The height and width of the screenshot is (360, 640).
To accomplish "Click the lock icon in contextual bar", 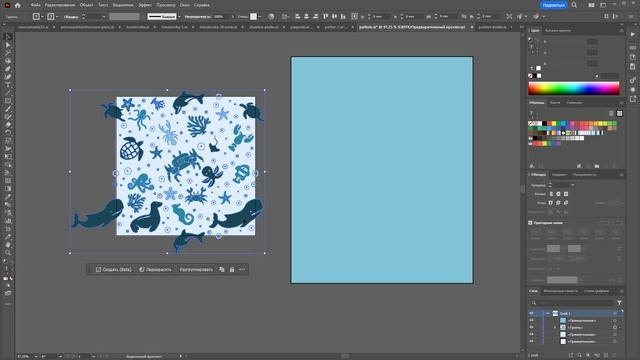I will 232,269.
